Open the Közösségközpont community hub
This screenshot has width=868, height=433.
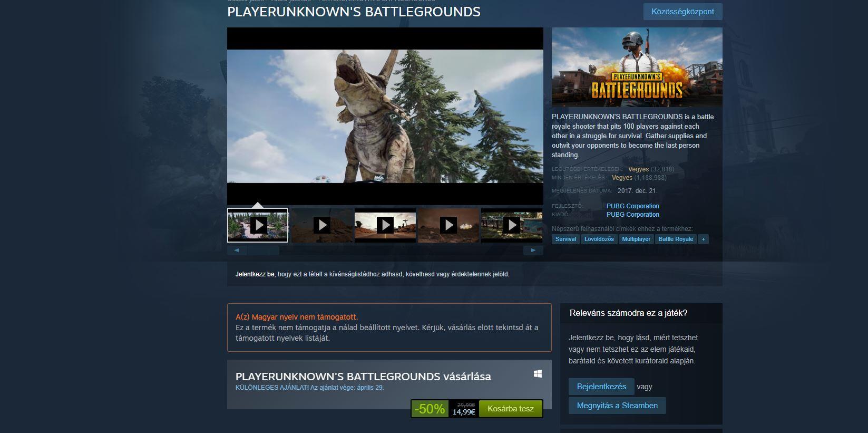click(x=682, y=12)
